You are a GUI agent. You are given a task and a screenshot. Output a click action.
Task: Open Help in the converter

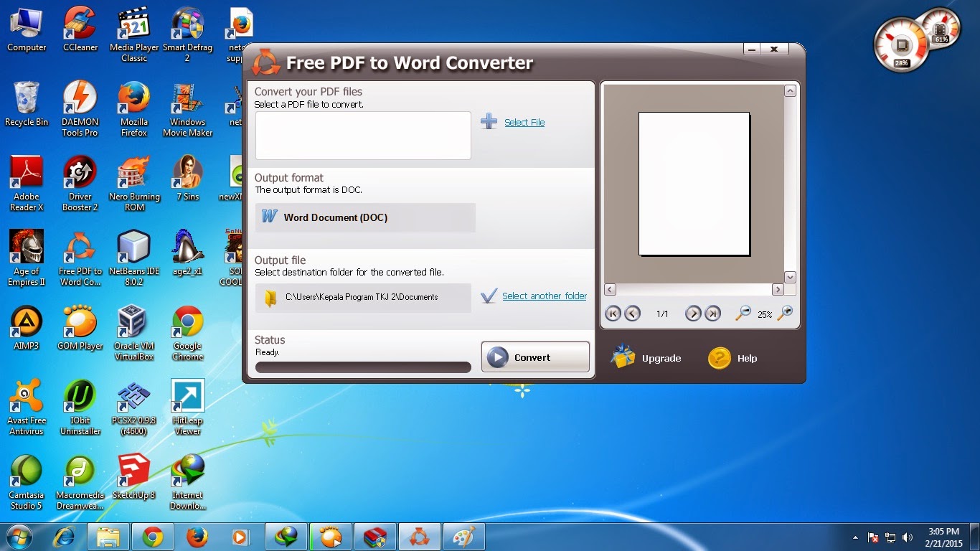(x=732, y=358)
